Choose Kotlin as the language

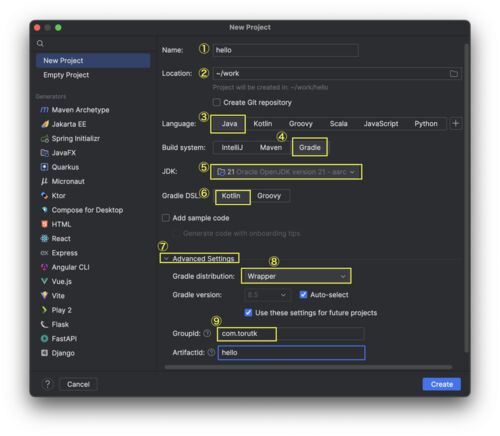tap(263, 124)
